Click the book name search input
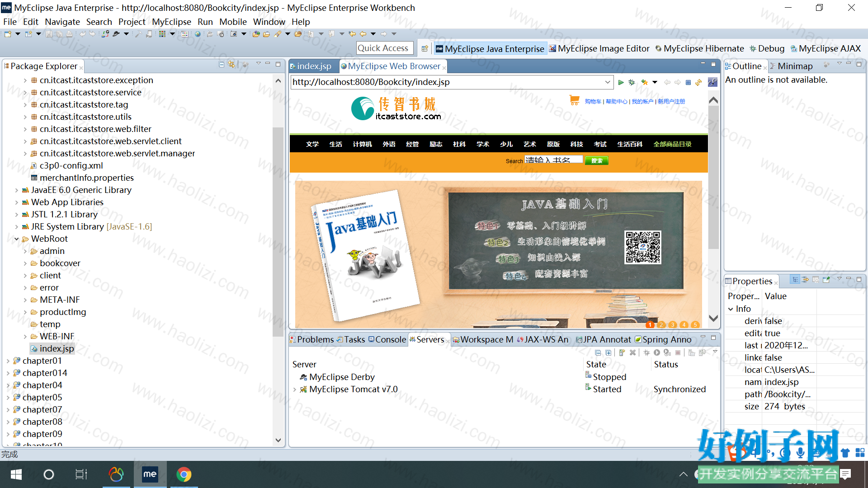The width and height of the screenshot is (868, 488). [554, 160]
